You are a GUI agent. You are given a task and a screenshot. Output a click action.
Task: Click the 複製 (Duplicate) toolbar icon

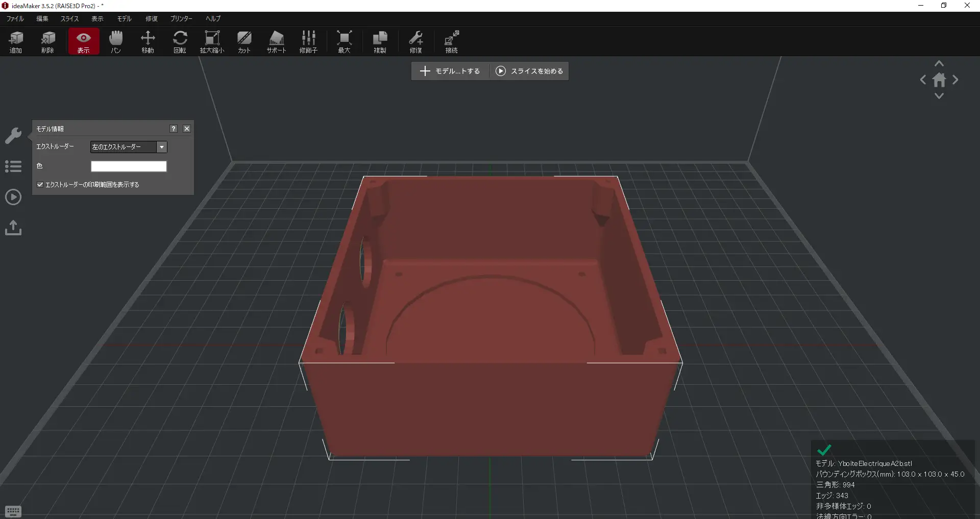(x=380, y=41)
